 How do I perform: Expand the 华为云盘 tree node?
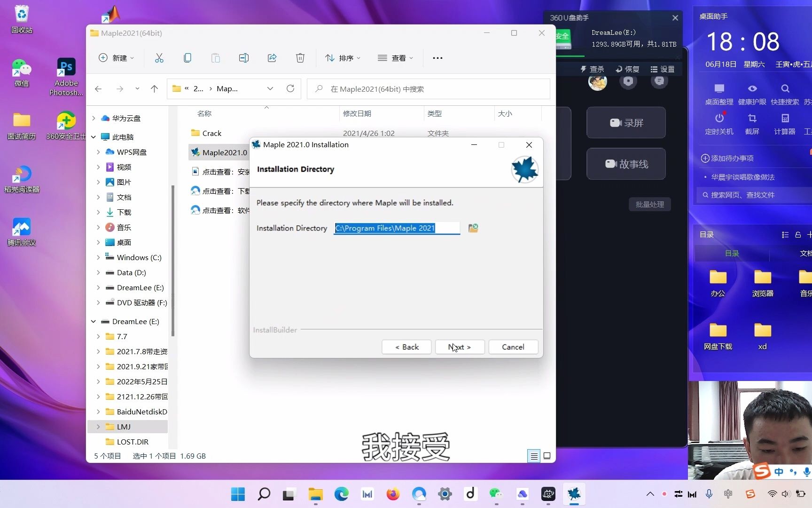tap(94, 118)
